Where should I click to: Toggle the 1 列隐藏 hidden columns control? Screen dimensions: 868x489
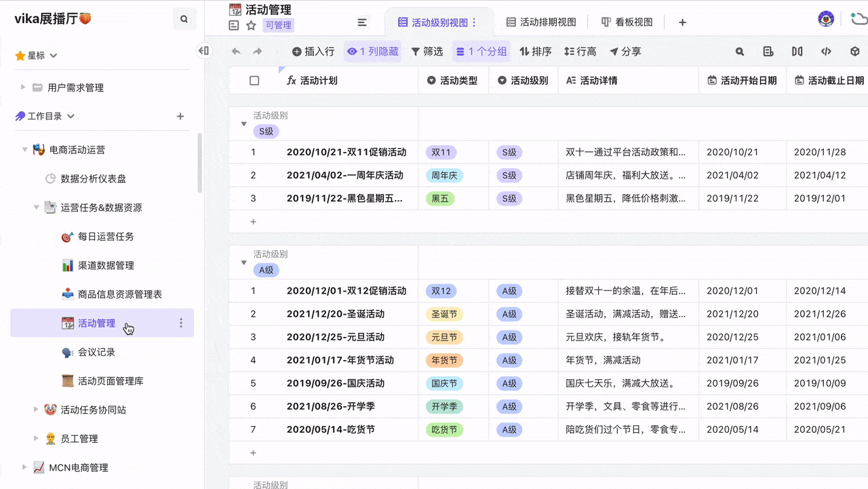[x=372, y=52]
